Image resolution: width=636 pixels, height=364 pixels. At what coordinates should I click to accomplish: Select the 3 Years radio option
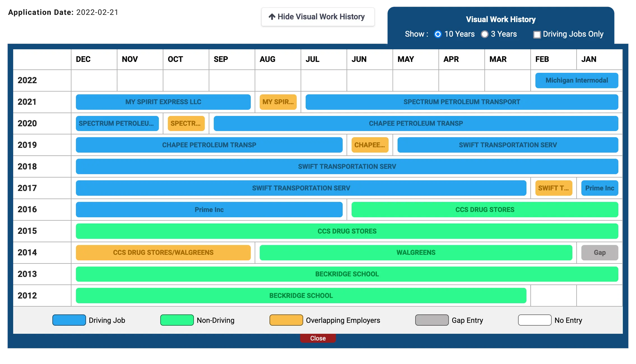click(x=484, y=34)
